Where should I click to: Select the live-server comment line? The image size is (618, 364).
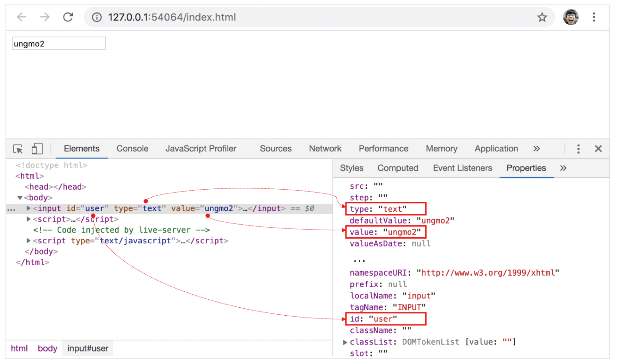coord(121,230)
